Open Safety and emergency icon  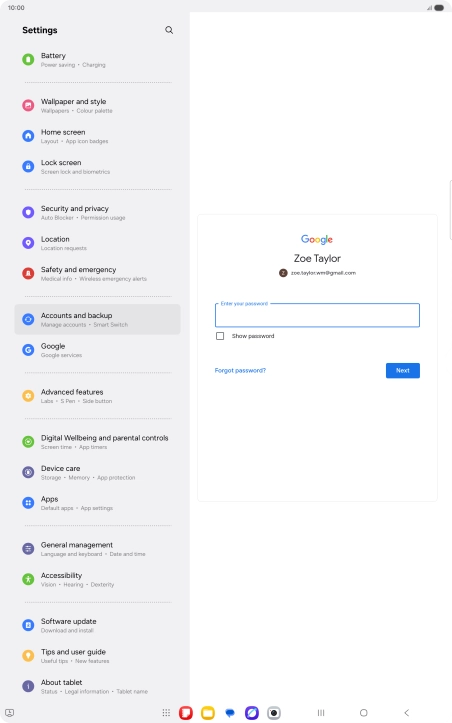tap(28, 273)
